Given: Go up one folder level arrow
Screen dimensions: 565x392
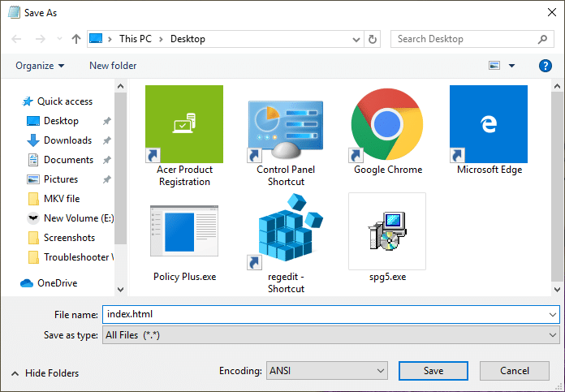Looking at the screenshot, I should (76, 39).
